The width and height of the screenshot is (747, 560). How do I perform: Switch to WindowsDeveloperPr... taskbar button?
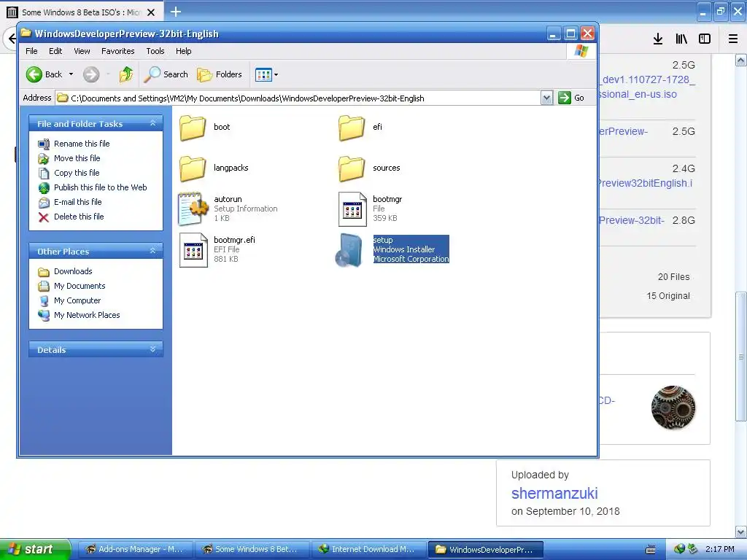(x=485, y=549)
